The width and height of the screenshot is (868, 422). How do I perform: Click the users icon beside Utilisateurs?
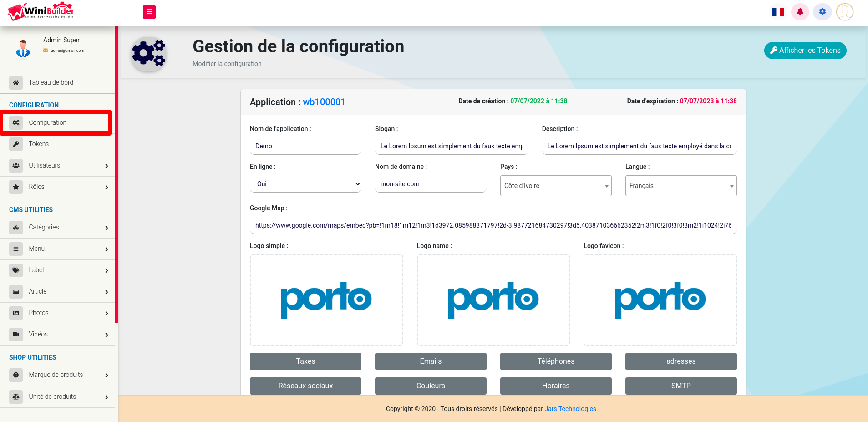coord(16,165)
